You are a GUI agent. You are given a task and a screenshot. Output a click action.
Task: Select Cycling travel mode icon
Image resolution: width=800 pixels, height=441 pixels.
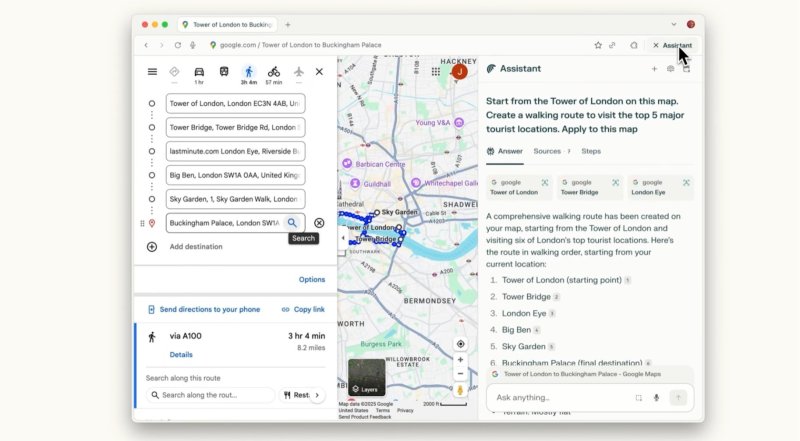[x=274, y=72]
